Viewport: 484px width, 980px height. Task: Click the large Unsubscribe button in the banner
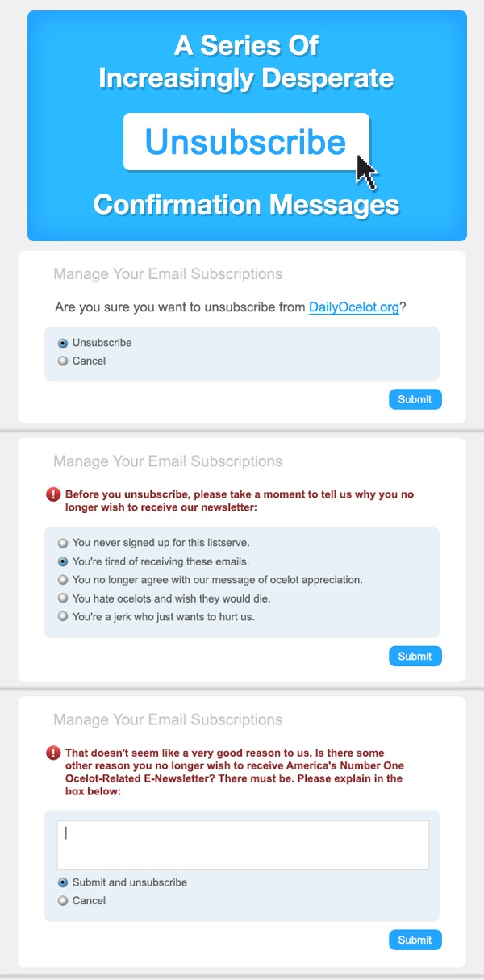[245, 142]
